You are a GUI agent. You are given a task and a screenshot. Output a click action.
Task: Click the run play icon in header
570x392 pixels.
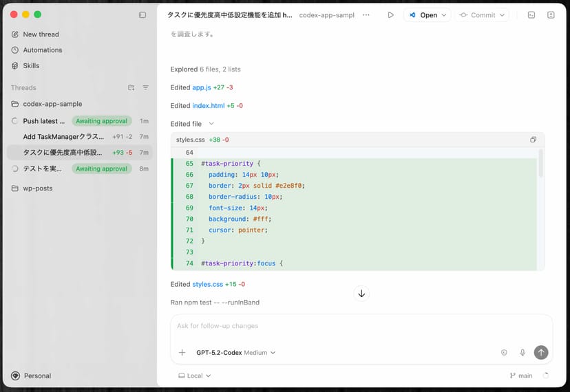tap(390, 15)
